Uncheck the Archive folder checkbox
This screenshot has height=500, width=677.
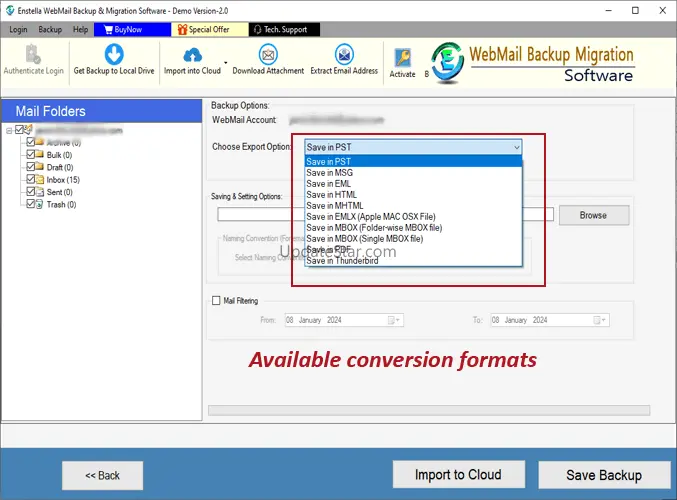point(31,142)
